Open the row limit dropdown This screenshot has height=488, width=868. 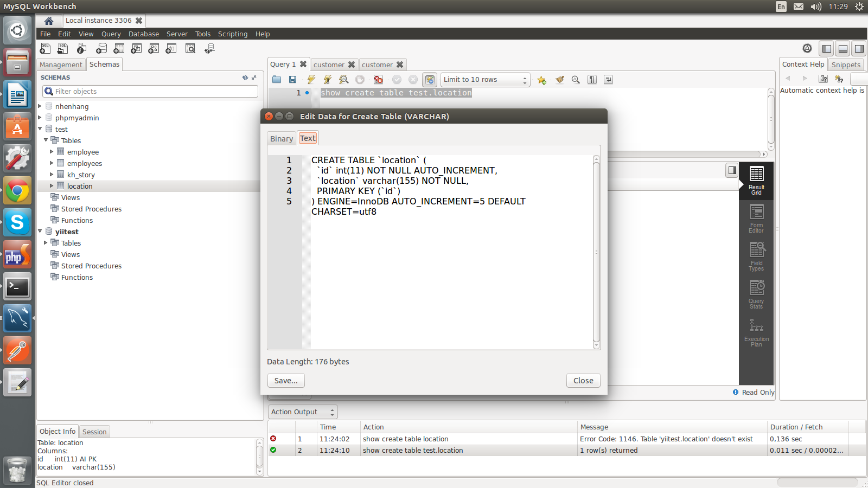(486, 80)
